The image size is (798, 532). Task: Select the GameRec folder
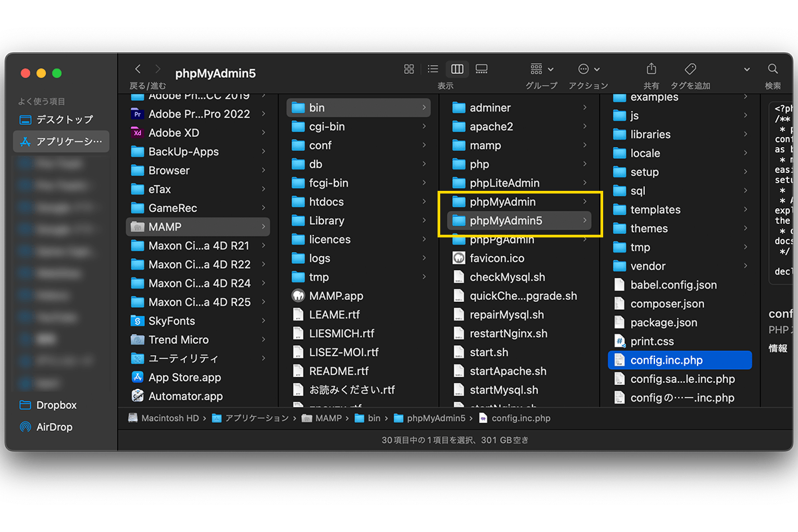[198, 208]
